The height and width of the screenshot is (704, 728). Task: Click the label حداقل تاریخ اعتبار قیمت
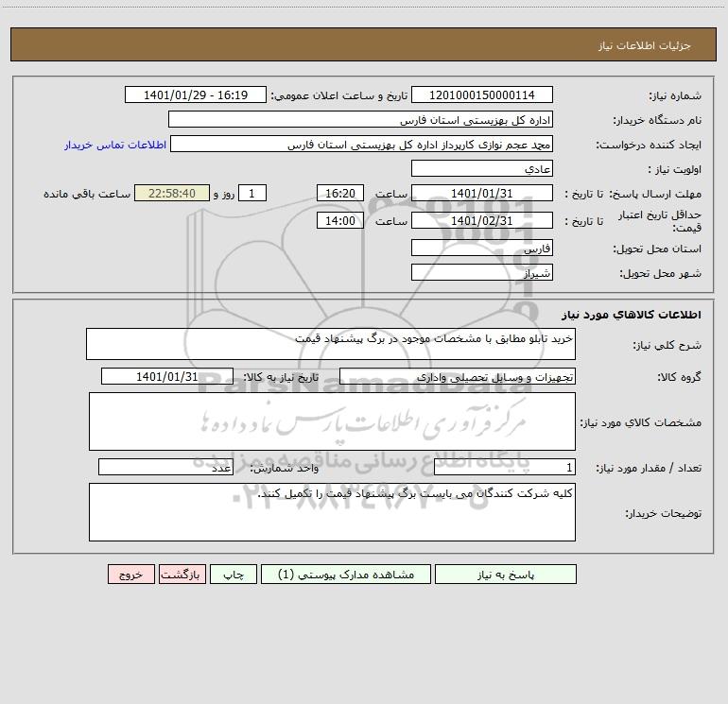pyautogui.click(x=660, y=221)
